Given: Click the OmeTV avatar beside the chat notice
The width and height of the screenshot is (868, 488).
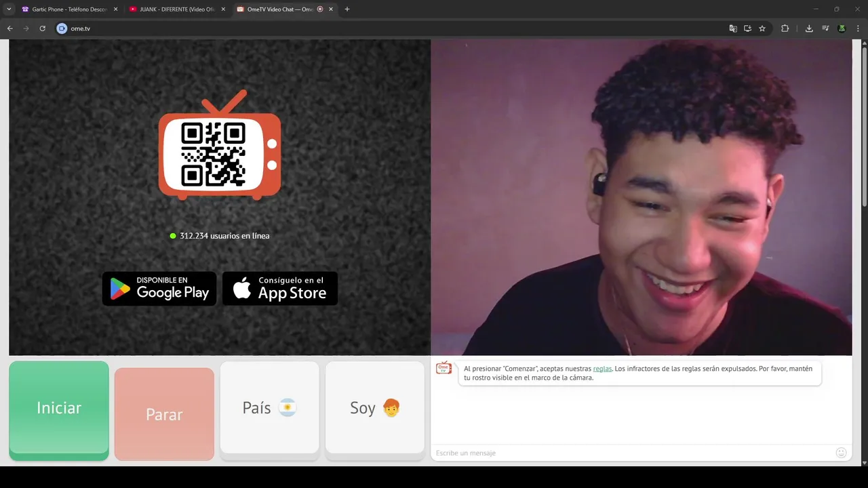Looking at the screenshot, I should point(444,368).
